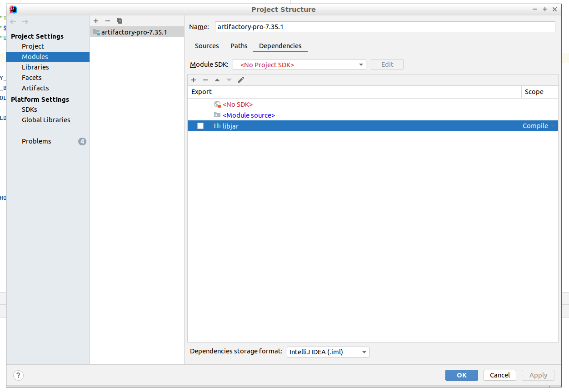Open Problems in the sidebar

[x=36, y=141]
